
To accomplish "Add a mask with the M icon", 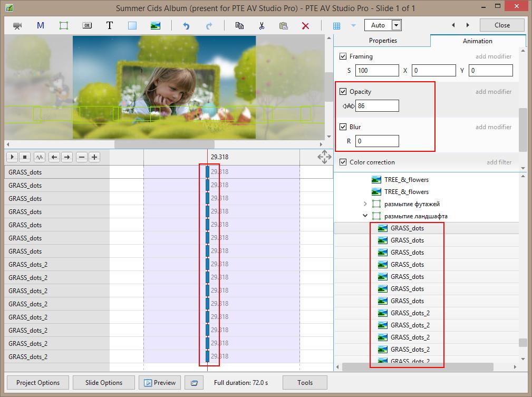I will [x=41, y=25].
